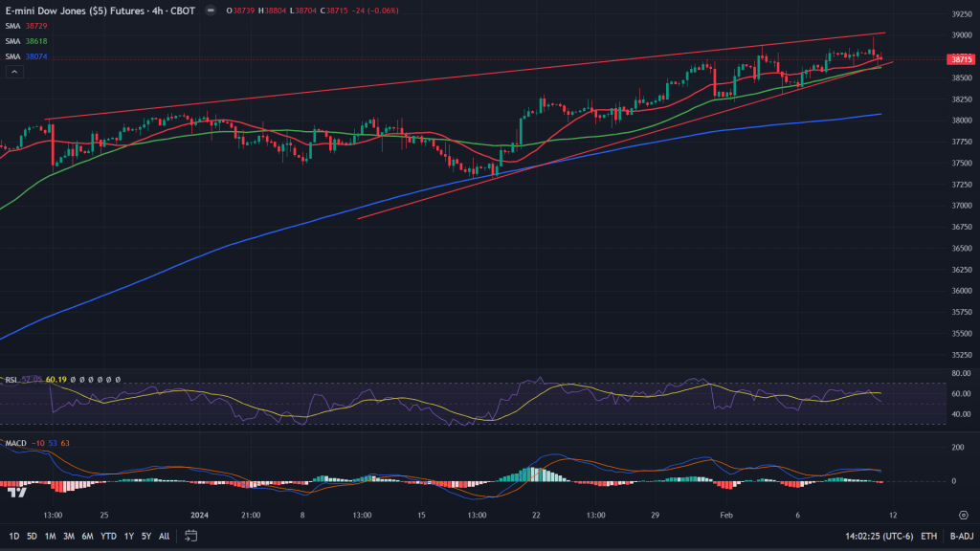Click the TradingView logo icon

17,492
